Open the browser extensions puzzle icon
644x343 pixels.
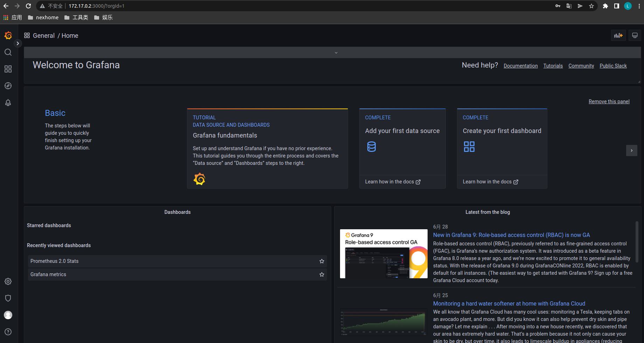(x=605, y=6)
